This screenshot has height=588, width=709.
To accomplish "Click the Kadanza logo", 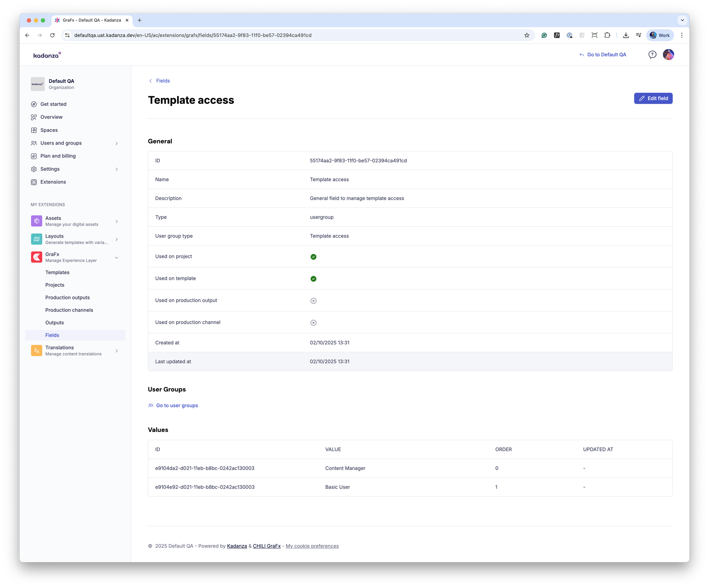I will tap(47, 55).
